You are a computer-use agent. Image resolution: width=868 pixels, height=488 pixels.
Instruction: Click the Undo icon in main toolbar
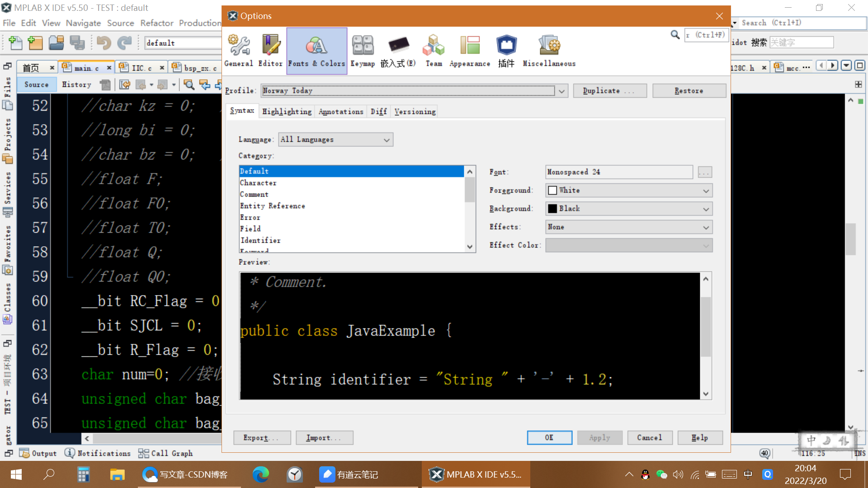104,43
